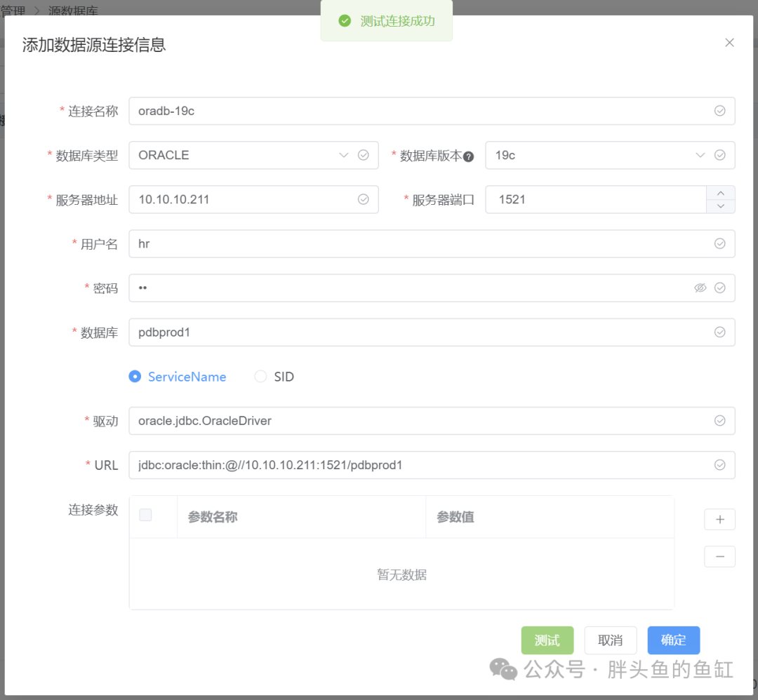The image size is (758, 700).
Task: Click validation check icon in 用户名 field
Action: [x=719, y=243]
